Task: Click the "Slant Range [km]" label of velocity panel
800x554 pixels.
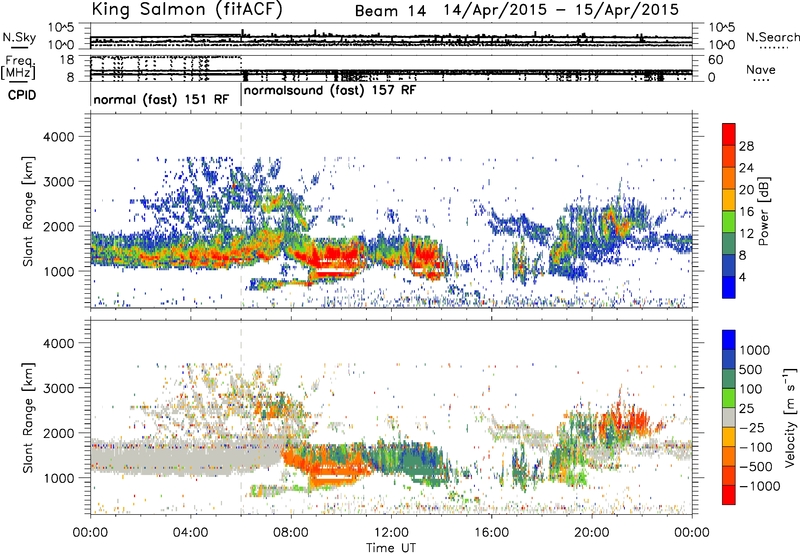Action: [x=28, y=417]
